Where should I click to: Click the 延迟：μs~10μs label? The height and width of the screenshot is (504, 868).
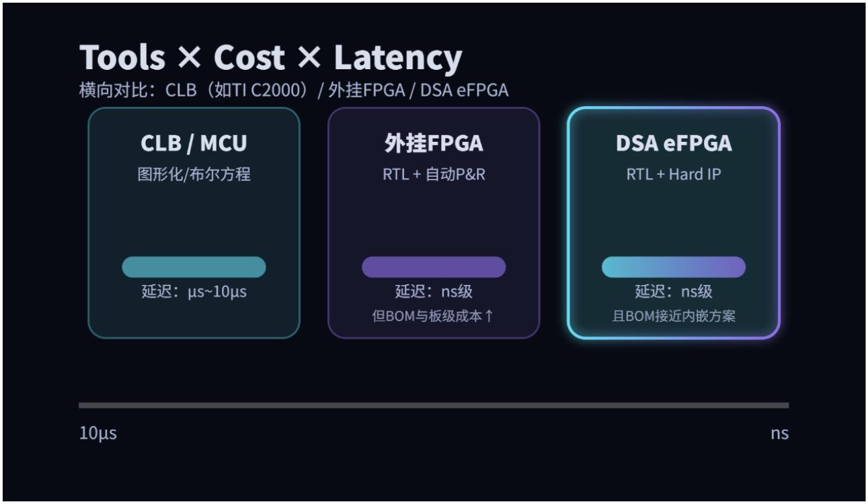pos(194,292)
